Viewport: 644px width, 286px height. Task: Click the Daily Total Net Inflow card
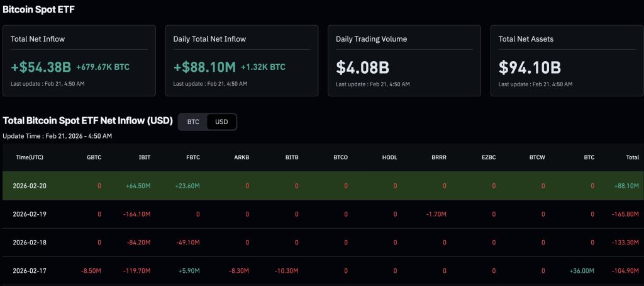[x=241, y=60]
